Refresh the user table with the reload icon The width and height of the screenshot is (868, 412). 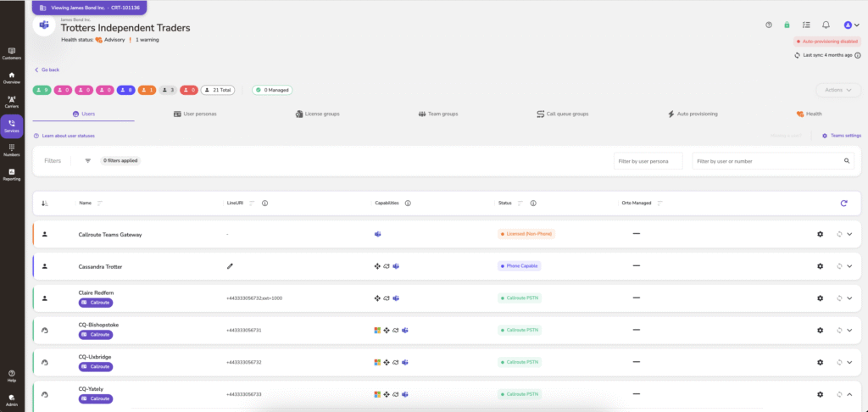(x=843, y=203)
